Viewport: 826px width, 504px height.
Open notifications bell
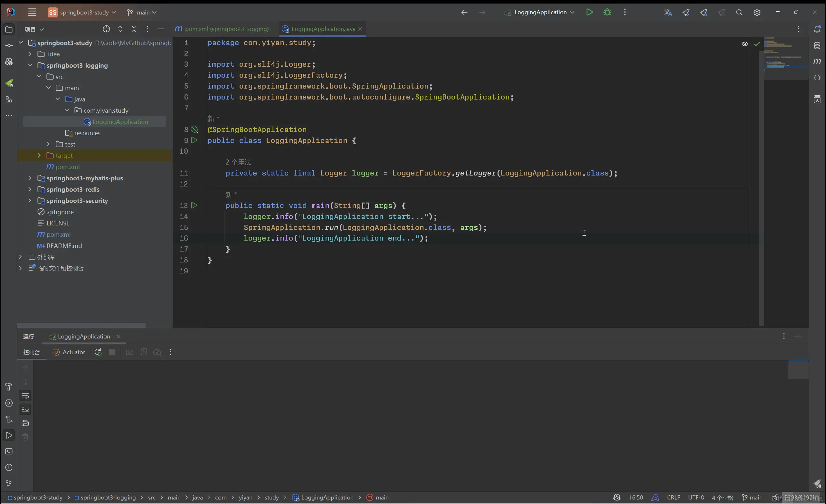coord(817,29)
